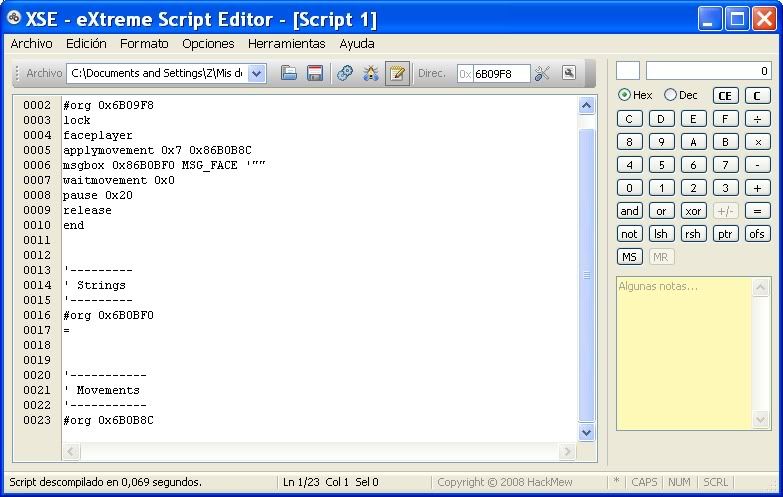Image resolution: width=783 pixels, height=497 pixels.
Task: Click the 'ofs' offset button
Action: click(x=758, y=234)
